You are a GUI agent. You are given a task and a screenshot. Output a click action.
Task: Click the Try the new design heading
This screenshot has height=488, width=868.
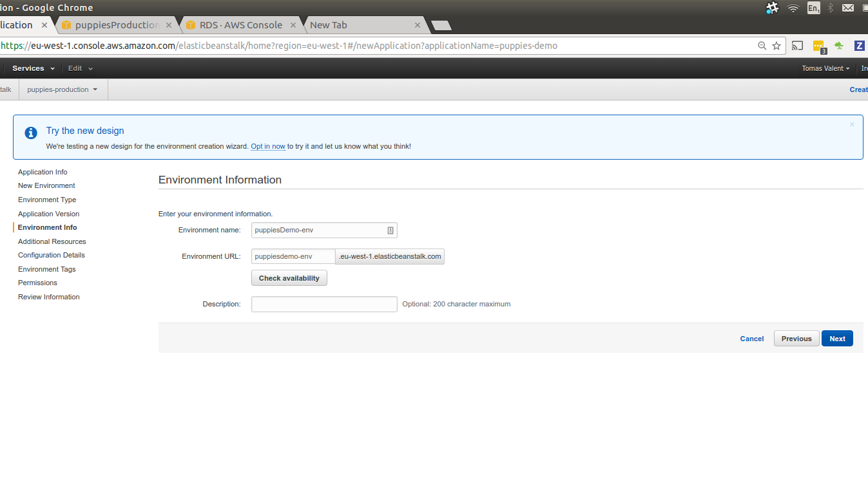(x=85, y=131)
